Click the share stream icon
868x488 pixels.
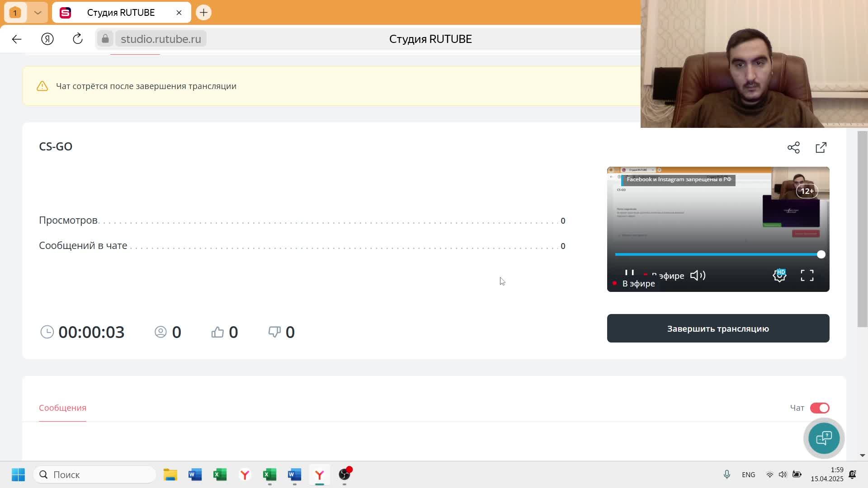[x=793, y=148]
